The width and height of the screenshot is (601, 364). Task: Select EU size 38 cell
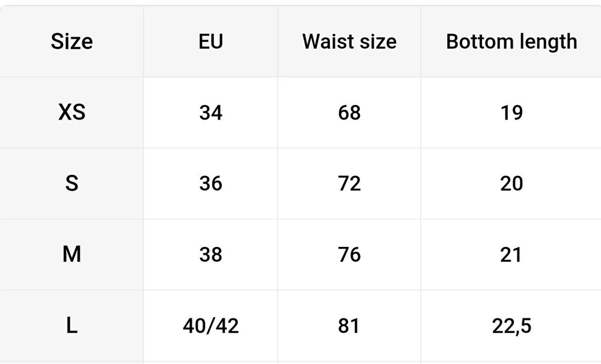click(210, 255)
